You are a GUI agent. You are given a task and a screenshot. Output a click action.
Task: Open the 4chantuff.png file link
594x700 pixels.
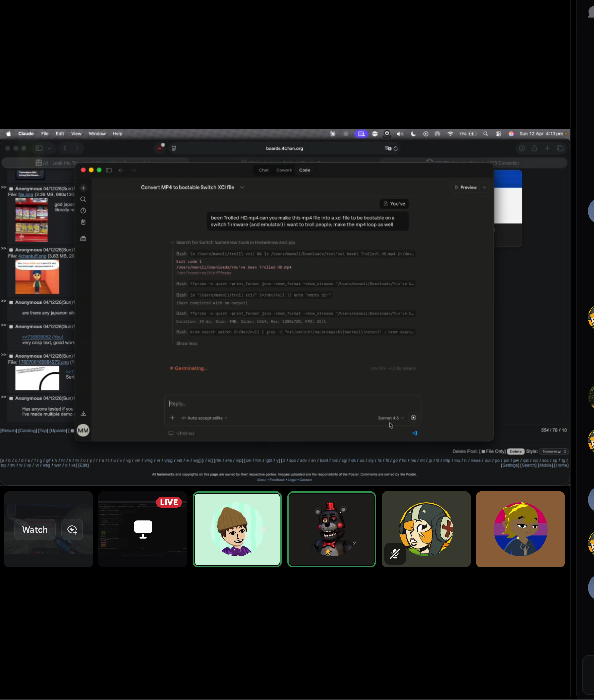click(32, 256)
